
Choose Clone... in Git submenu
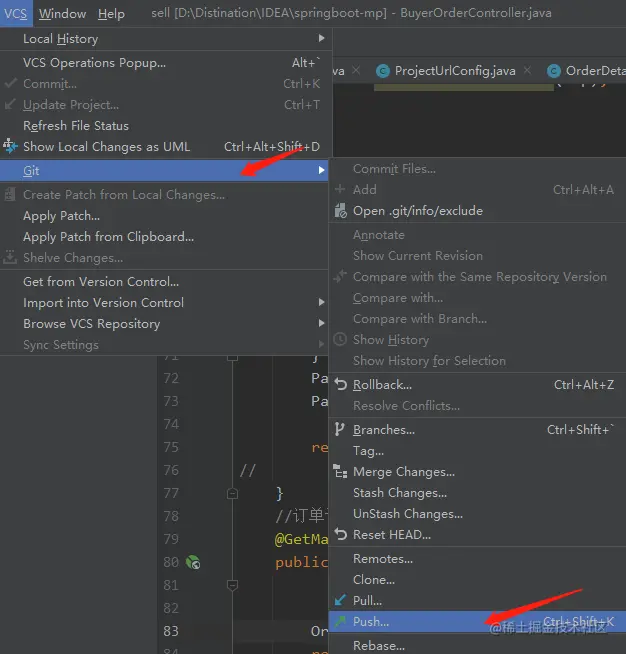(478, 580)
